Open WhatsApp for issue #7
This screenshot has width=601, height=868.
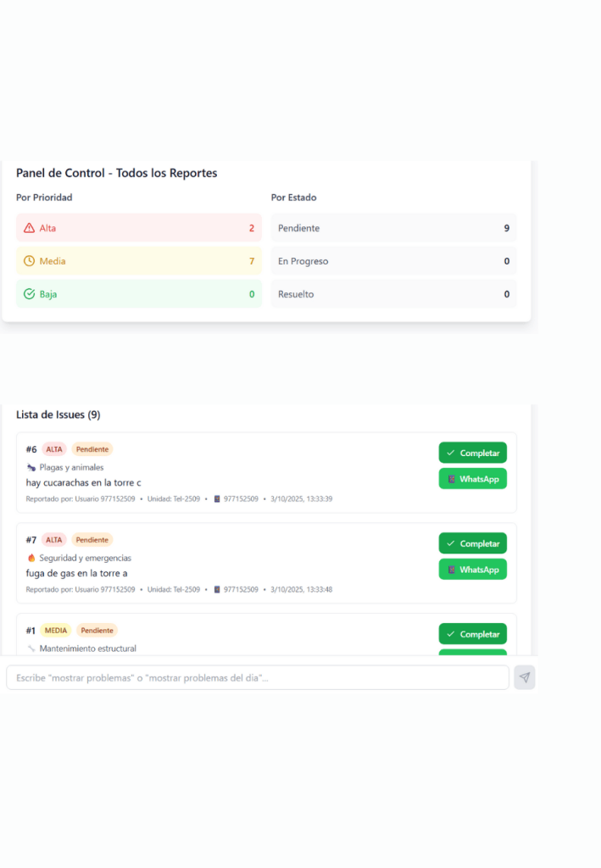point(472,570)
